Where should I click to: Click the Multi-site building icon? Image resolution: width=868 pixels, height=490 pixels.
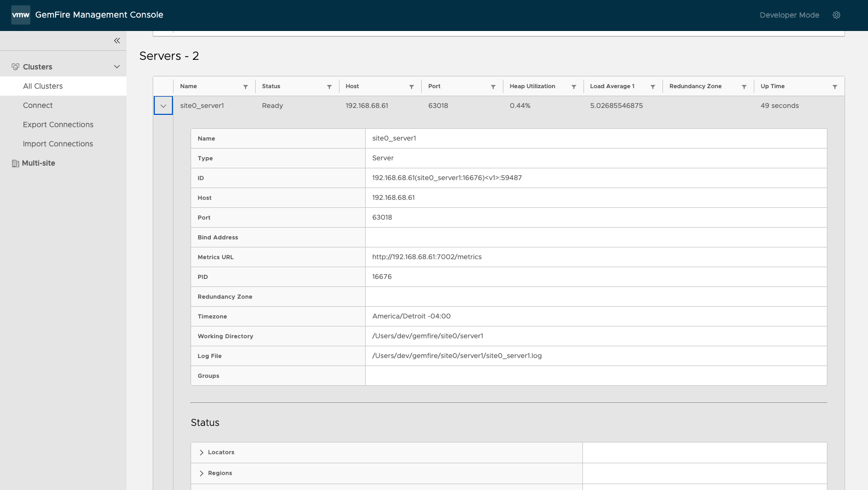(x=15, y=164)
